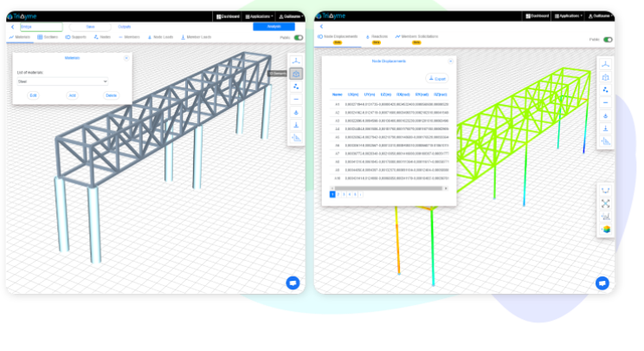
Task: Toggle the Public switch in left window
Action: click(x=299, y=38)
